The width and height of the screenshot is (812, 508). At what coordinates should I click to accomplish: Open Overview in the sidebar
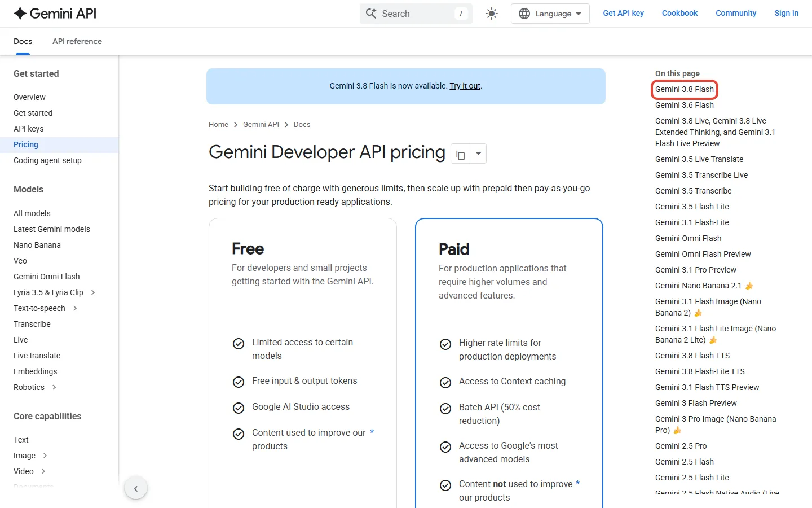tap(29, 97)
